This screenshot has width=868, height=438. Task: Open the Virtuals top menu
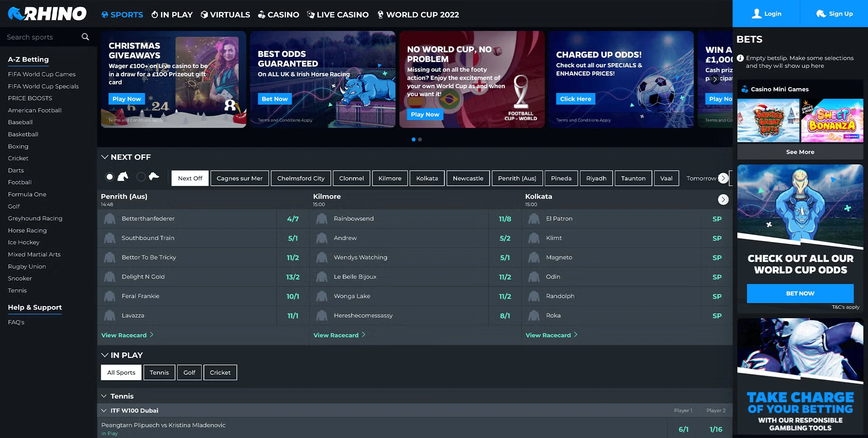coord(225,15)
